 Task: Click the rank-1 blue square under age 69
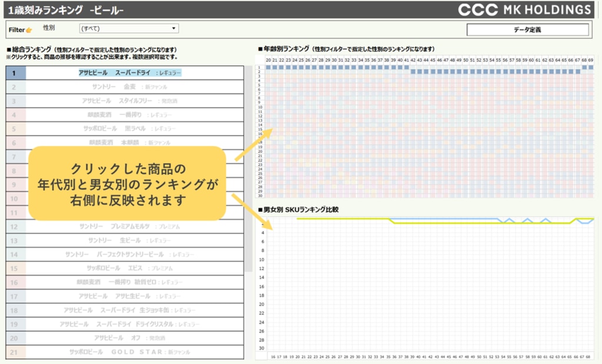coord(590,67)
